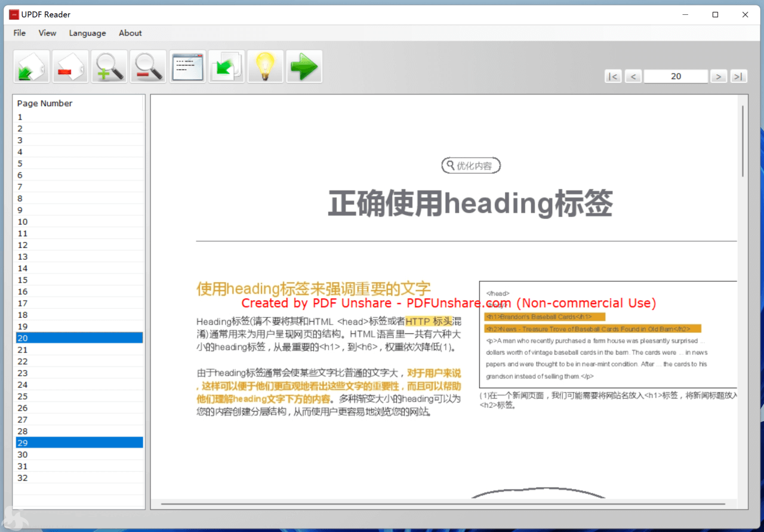The image size is (764, 532).
Task: Go to next page button
Action: [x=719, y=76]
